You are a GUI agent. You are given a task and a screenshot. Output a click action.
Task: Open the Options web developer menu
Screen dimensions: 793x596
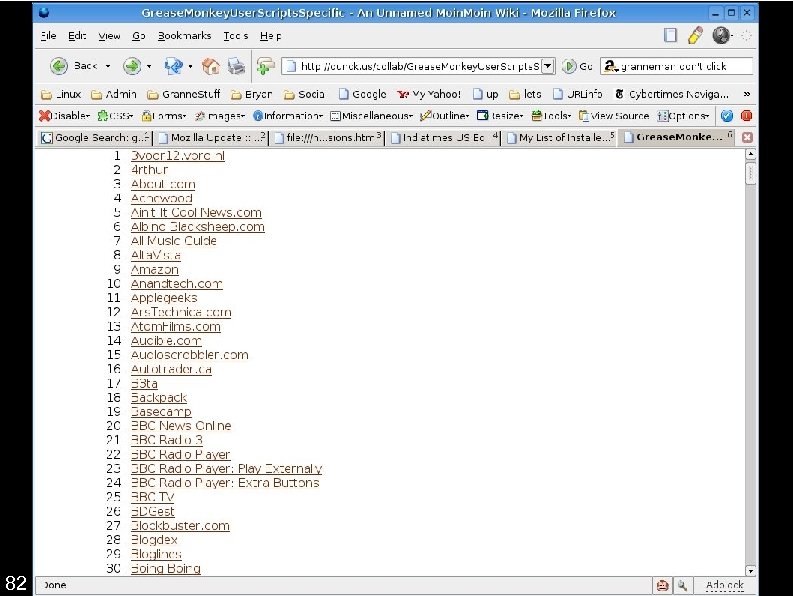[x=683, y=116]
